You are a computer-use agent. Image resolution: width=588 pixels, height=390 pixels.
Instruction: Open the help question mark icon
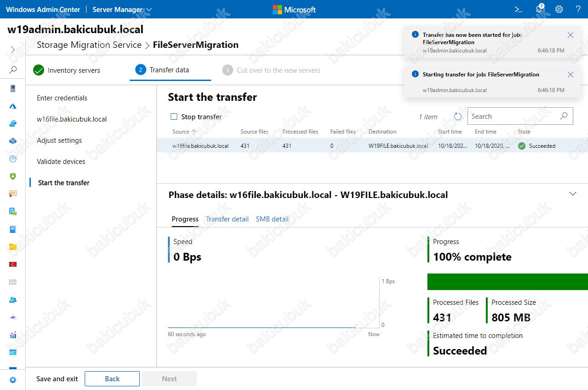[578, 9]
